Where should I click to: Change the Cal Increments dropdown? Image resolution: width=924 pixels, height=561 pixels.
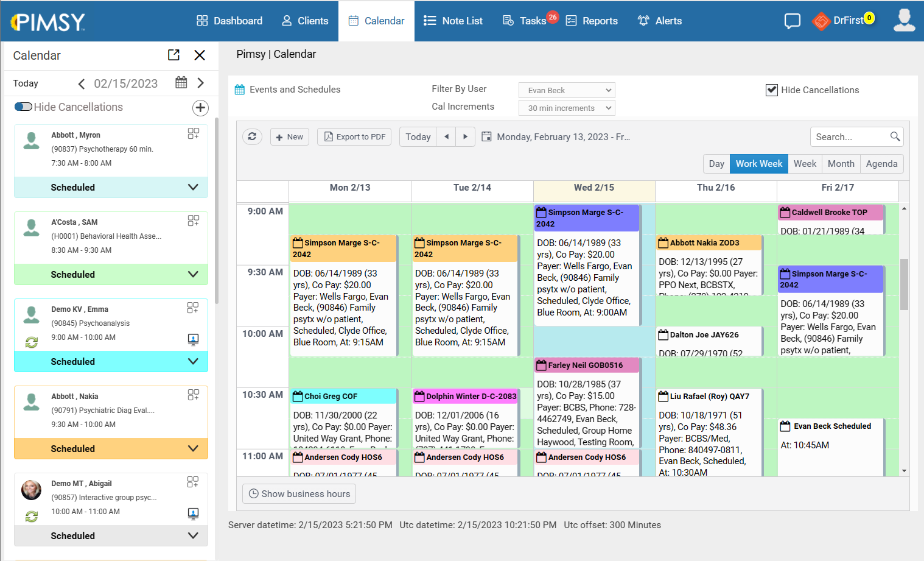(x=566, y=108)
